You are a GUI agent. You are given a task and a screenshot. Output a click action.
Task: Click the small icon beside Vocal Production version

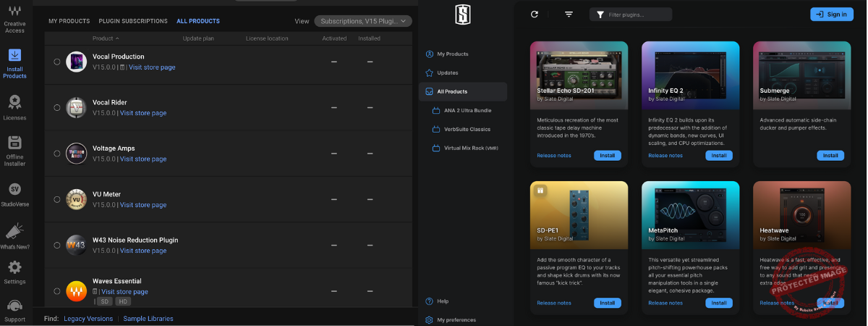point(122,67)
